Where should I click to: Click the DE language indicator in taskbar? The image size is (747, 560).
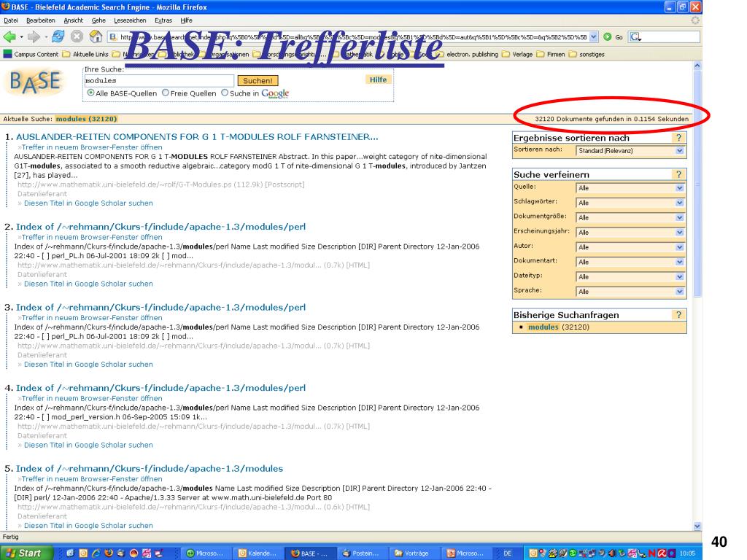pyautogui.click(x=508, y=553)
